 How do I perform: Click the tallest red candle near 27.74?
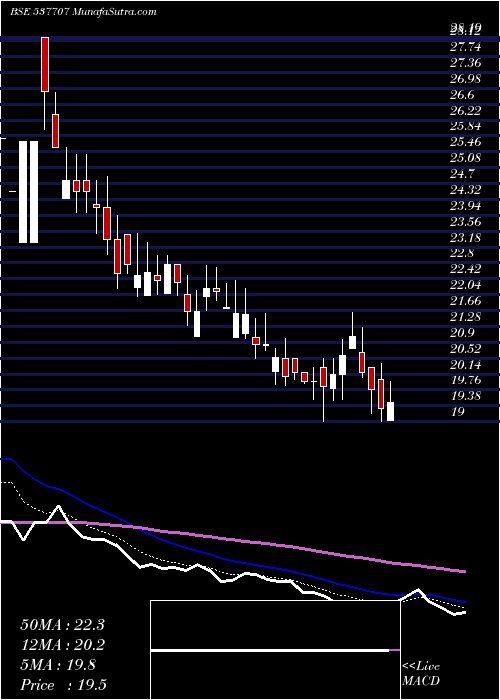pyautogui.click(x=45, y=65)
